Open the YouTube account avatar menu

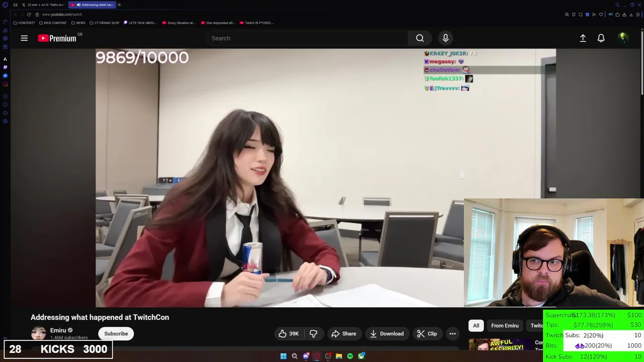(622, 38)
